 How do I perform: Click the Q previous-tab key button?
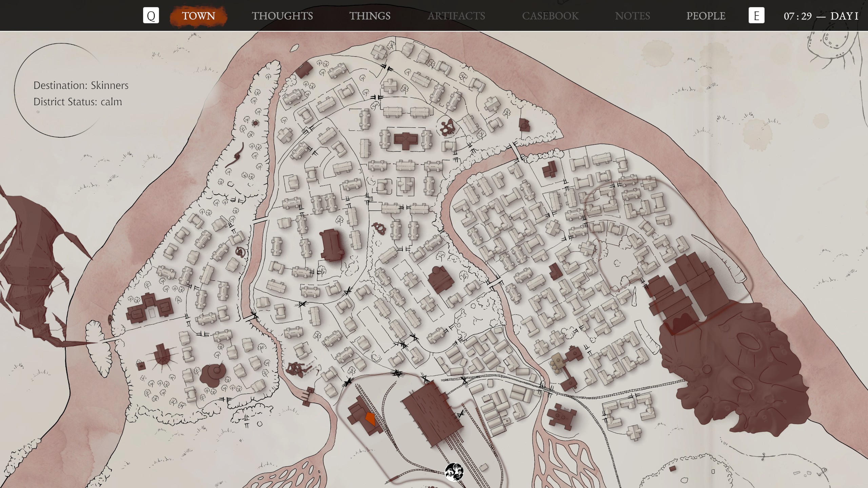tap(151, 16)
